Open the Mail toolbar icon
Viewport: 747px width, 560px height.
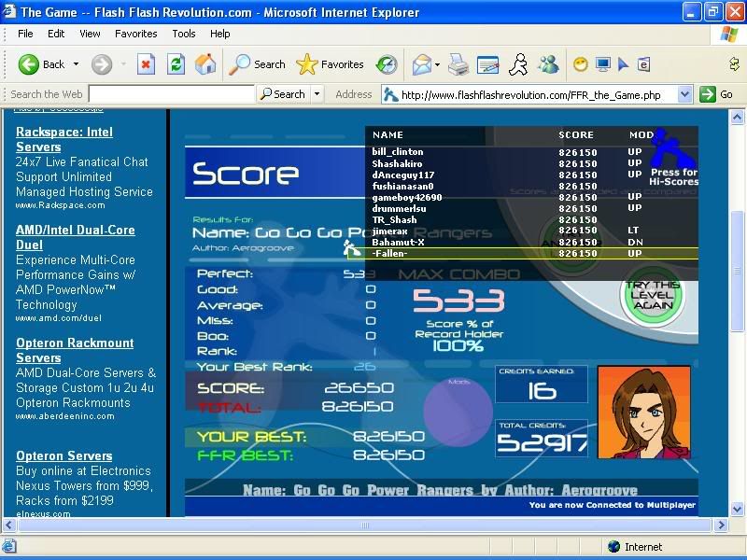(422, 64)
